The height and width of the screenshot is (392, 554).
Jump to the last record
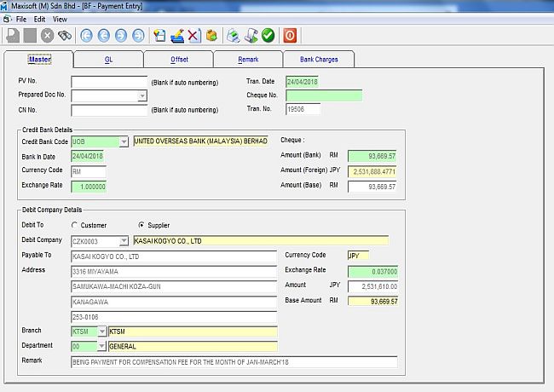(x=138, y=36)
